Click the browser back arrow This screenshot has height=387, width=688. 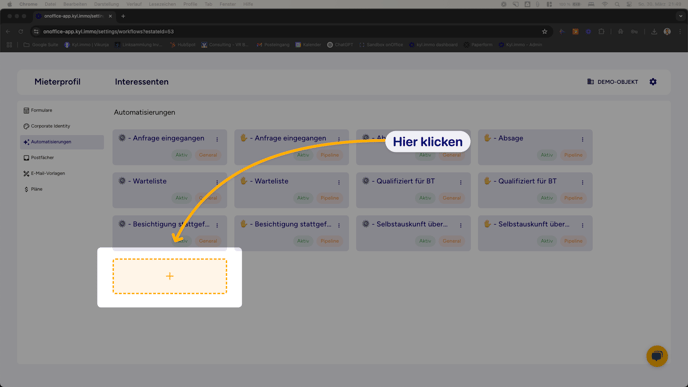(8, 32)
